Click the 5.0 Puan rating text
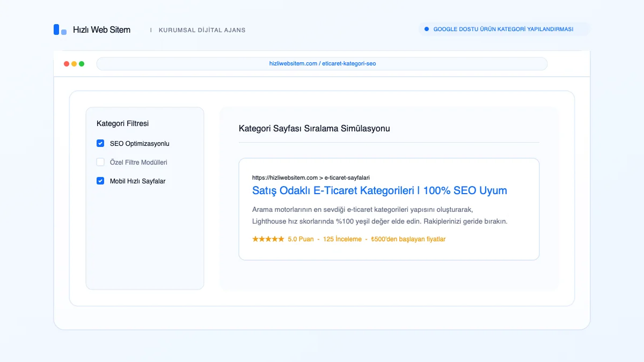644x362 pixels. coord(301,239)
